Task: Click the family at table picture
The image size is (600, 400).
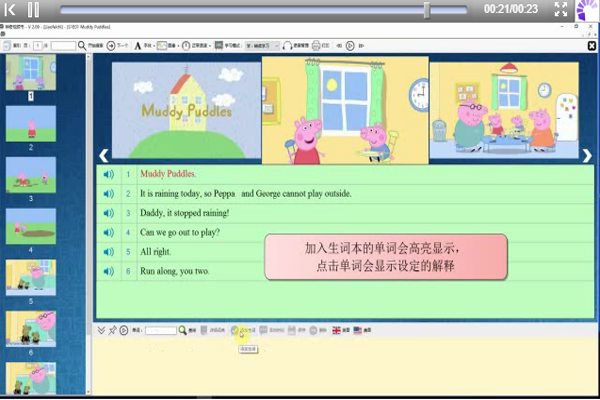Action: (x=504, y=110)
